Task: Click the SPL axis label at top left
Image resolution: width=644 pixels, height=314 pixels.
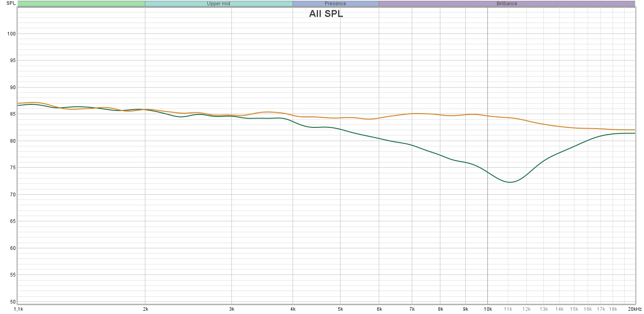Action: pyautogui.click(x=11, y=3)
